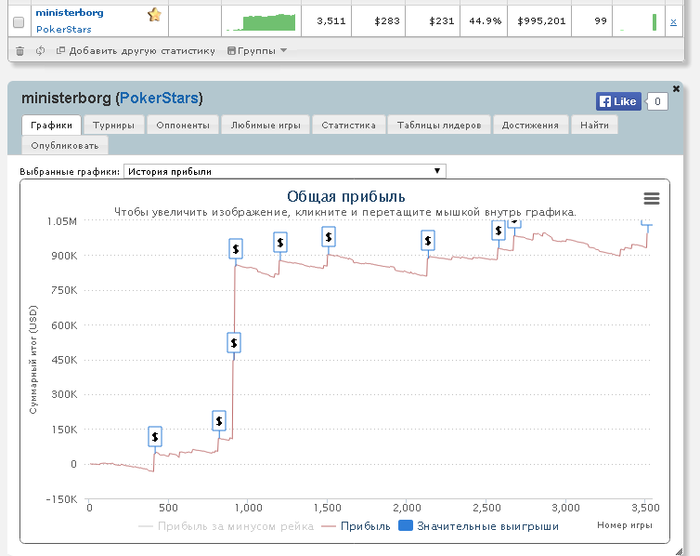Click the dollar marker at 450K level
700x556 pixels.
pos(234,342)
